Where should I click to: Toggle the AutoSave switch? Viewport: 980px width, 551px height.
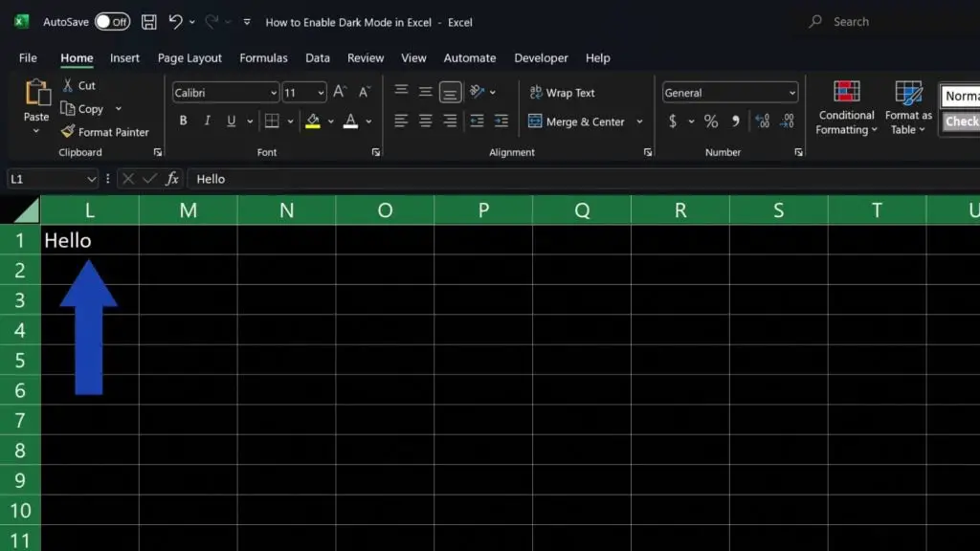(113, 22)
